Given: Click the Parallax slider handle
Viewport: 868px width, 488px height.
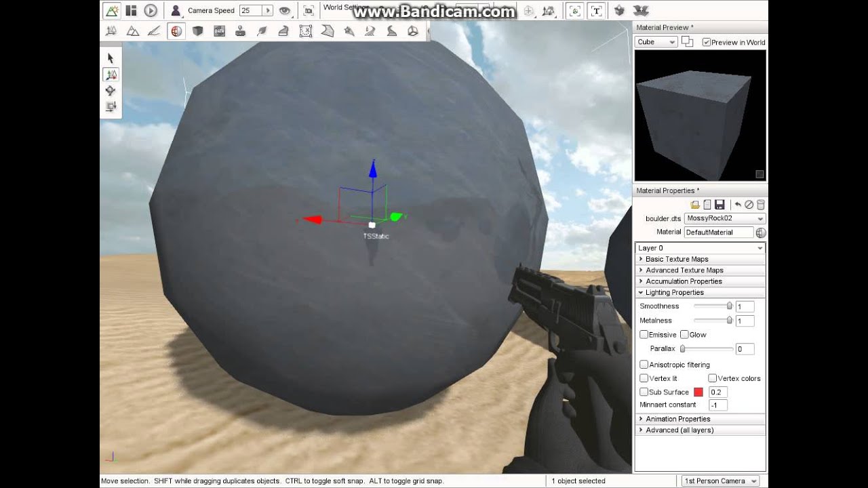Looking at the screenshot, I should pos(683,349).
